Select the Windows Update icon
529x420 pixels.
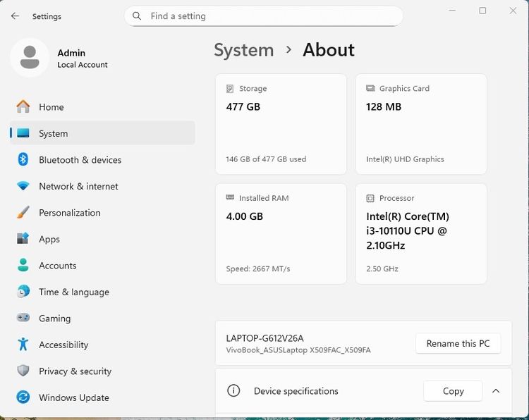[x=23, y=397]
